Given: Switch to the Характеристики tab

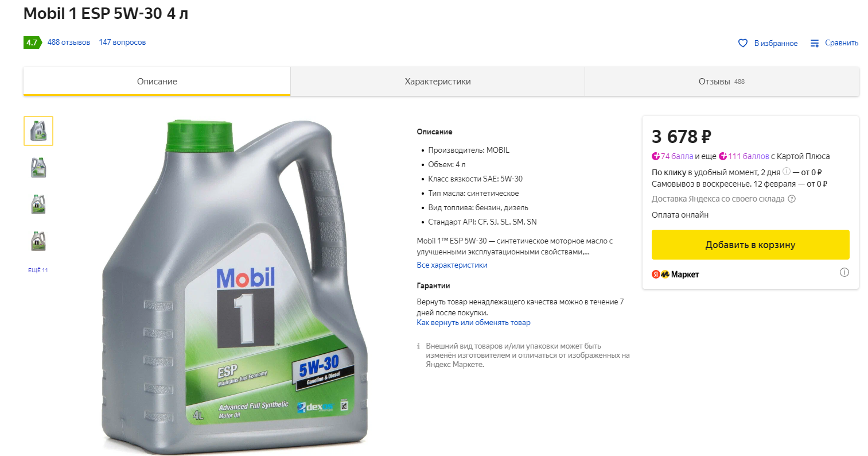Looking at the screenshot, I should [438, 82].
